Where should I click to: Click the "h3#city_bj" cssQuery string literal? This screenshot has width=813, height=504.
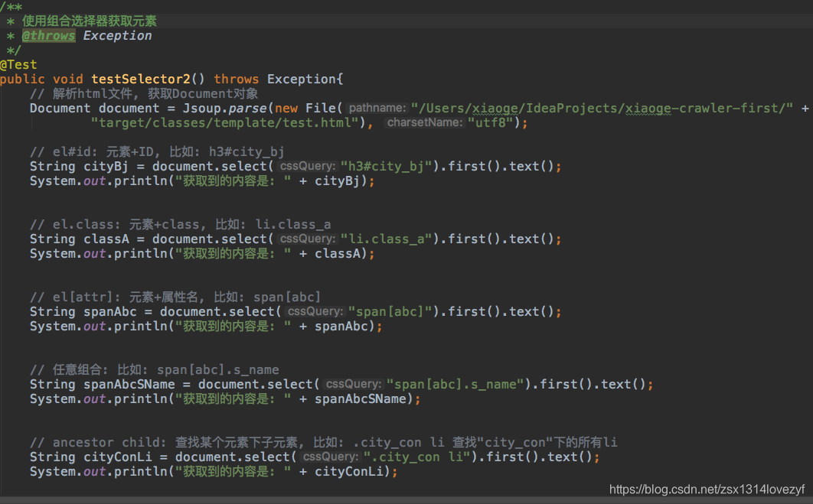click(387, 166)
